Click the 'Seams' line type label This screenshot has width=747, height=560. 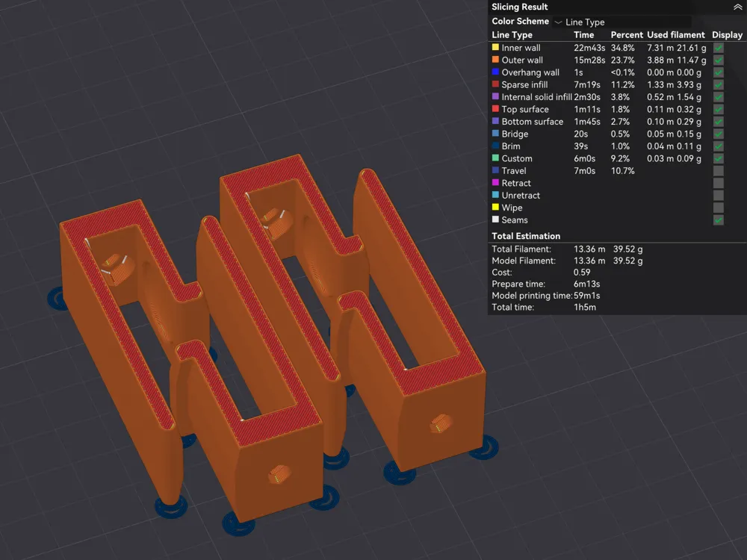click(x=515, y=220)
